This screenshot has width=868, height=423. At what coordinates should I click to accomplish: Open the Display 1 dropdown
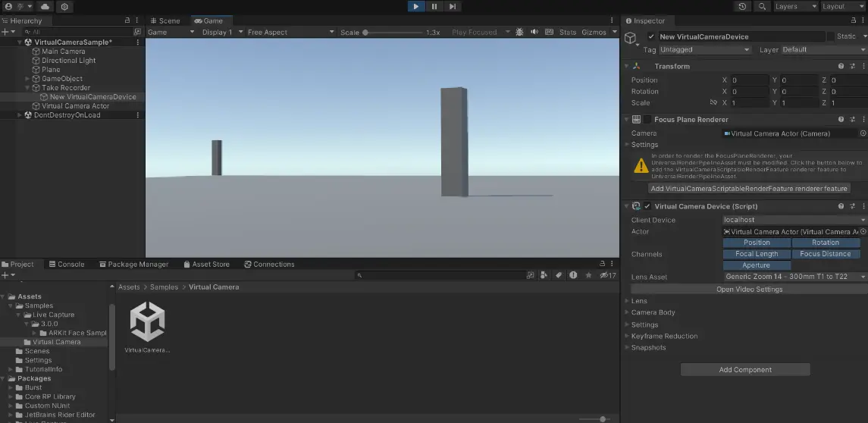222,32
